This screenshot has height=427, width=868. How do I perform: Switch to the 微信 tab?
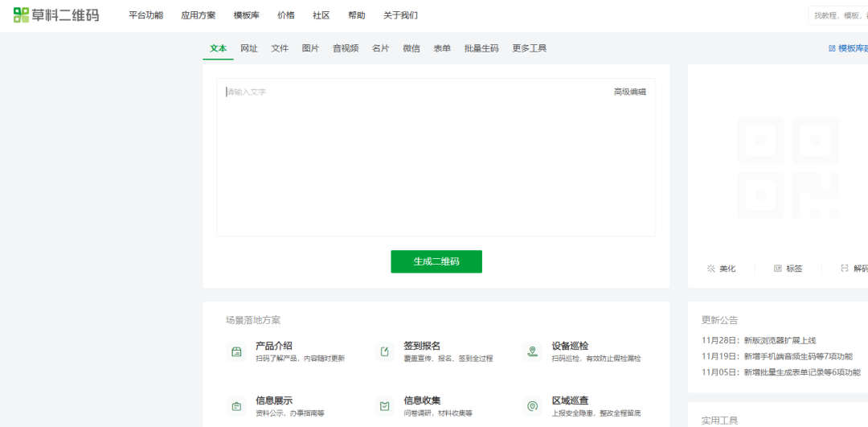point(411,48)
